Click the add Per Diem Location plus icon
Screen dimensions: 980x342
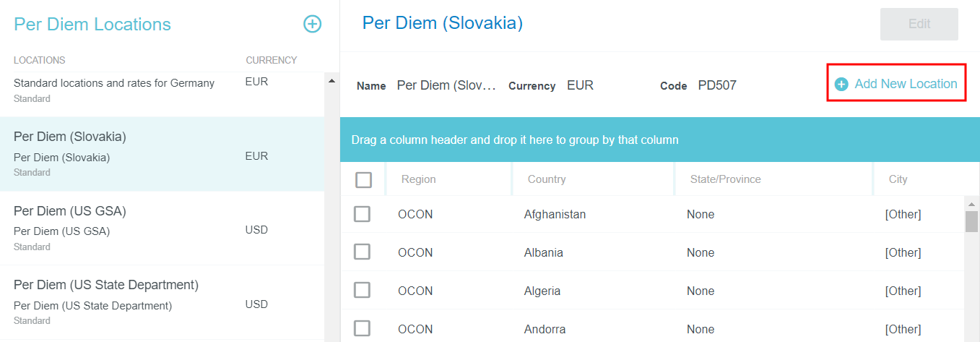click(312, 24)
